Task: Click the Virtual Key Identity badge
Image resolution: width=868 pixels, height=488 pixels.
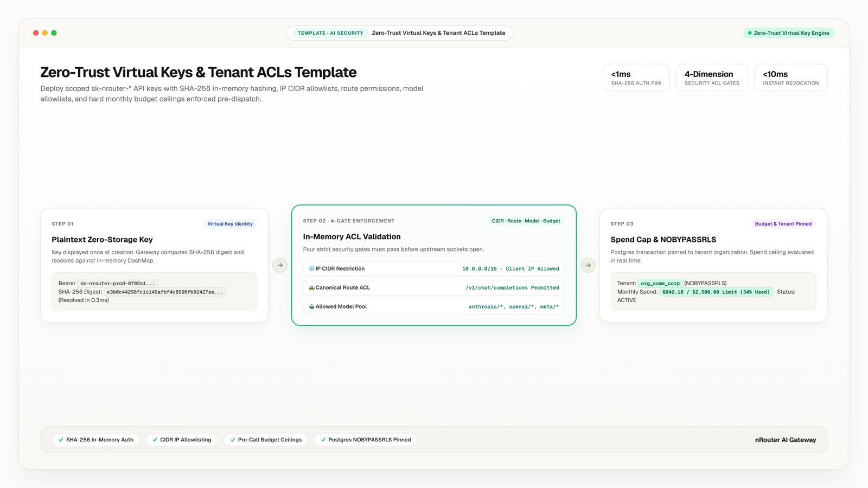Action: point(230,224)
